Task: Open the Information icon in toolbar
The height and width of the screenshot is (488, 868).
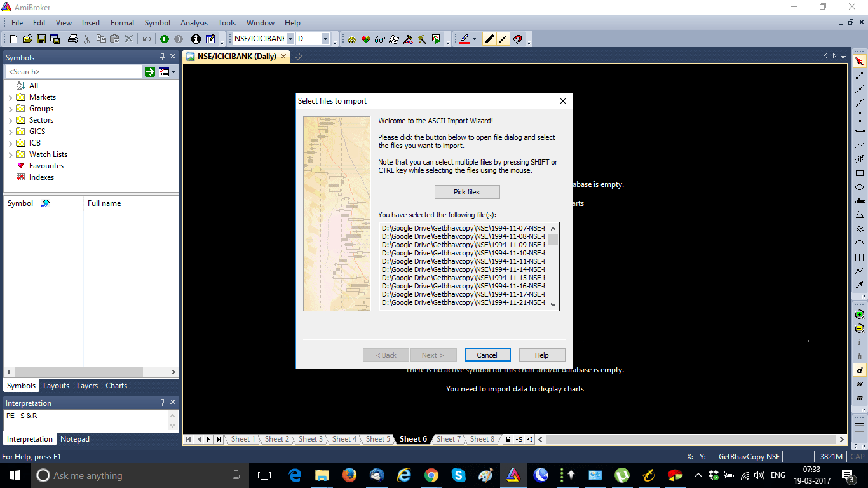Action: click(x=196, y=39)
